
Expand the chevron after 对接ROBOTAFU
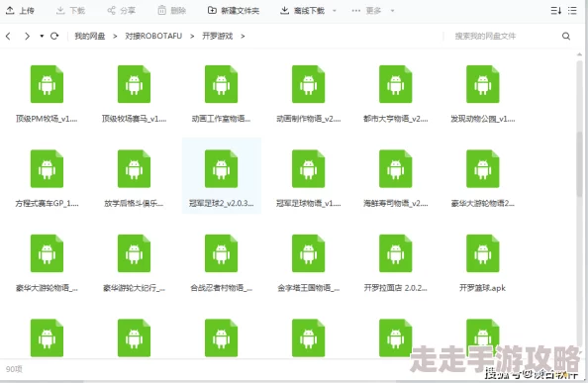[x=192, y=36]
